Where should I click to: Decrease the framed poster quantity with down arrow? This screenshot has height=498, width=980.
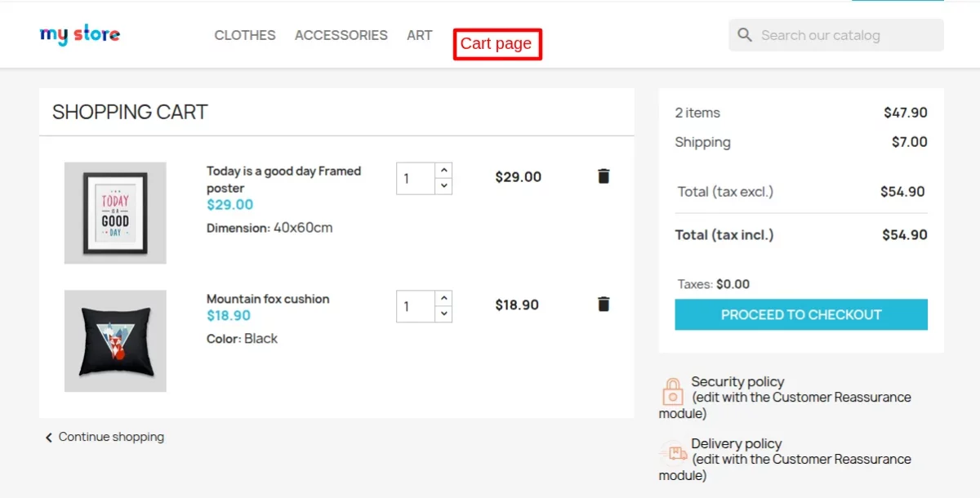click(x=443, y=186)
